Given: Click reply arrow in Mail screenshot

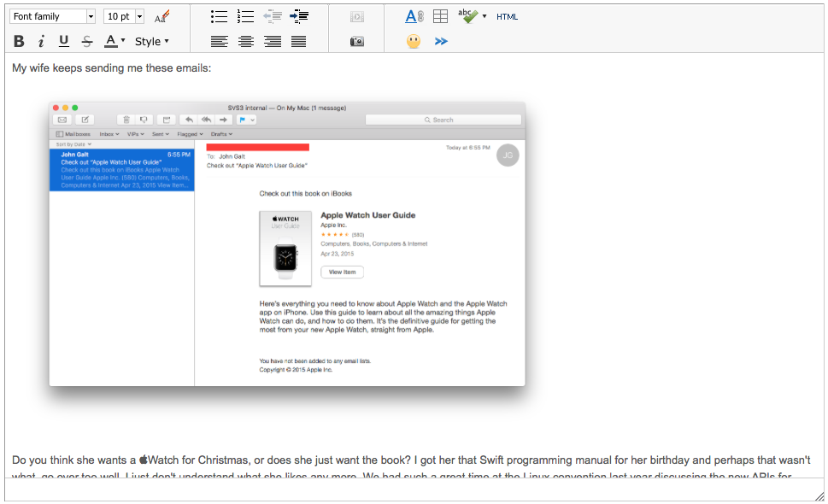Looking at the screenshot, I should click(x=189, y=120).
